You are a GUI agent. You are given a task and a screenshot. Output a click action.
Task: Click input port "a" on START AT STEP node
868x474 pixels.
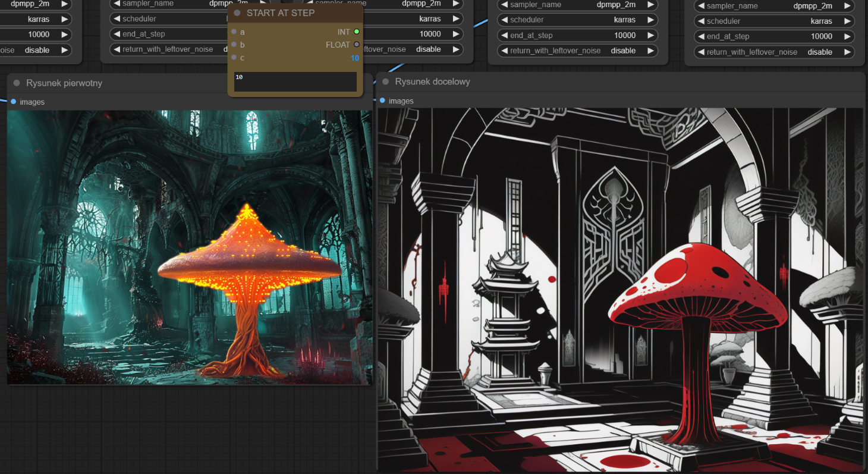pos(234,32)
